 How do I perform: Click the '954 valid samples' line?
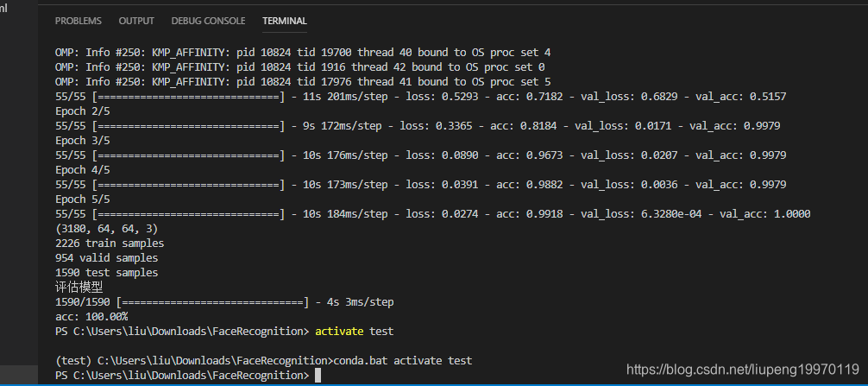coord(107,258)
